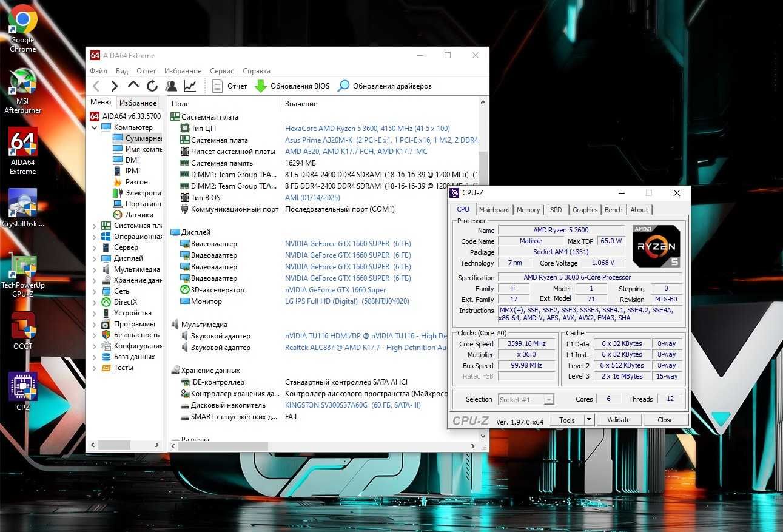Open the AMI (01/14/2025) BIOS link
The image size is (783, 532).
point(312,198)
